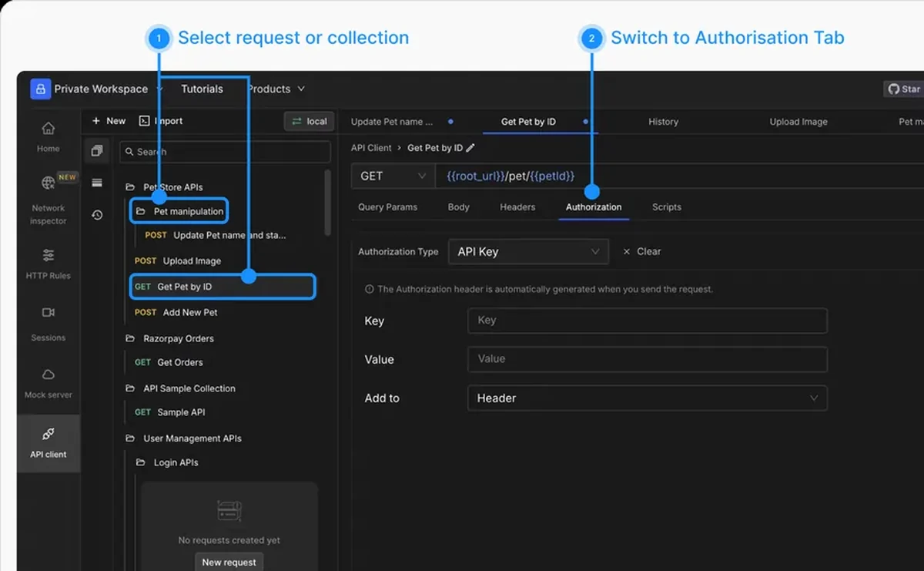Click the collections Search field

coord(225,152)
